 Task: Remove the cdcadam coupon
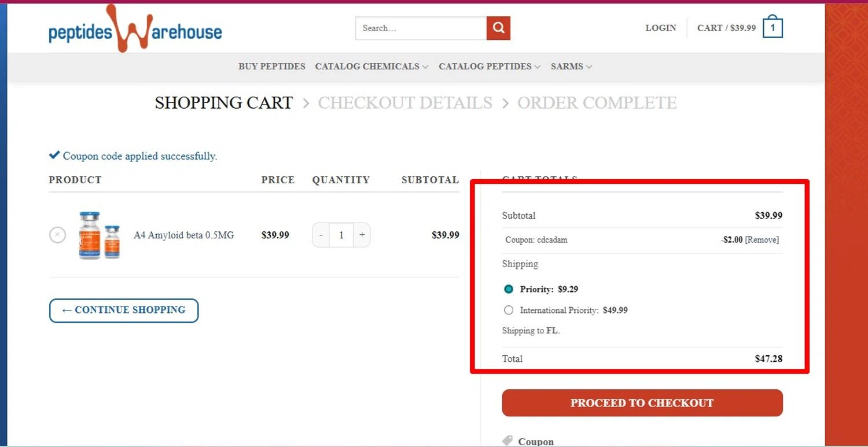[762, 240]
